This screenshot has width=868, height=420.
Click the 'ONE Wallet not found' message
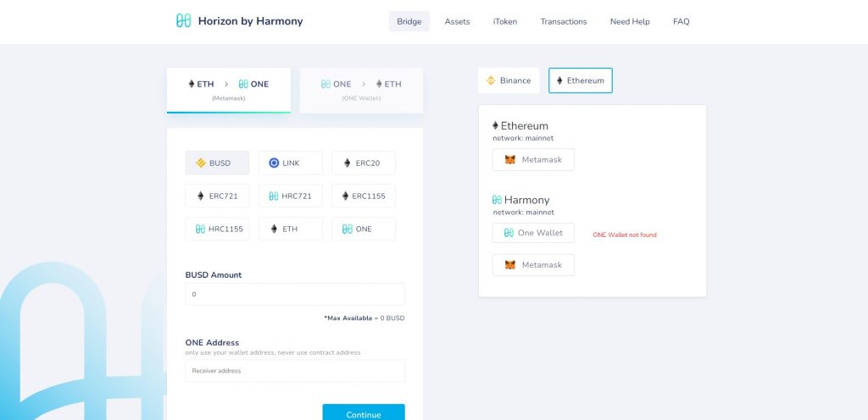click(x=625, y=235)
